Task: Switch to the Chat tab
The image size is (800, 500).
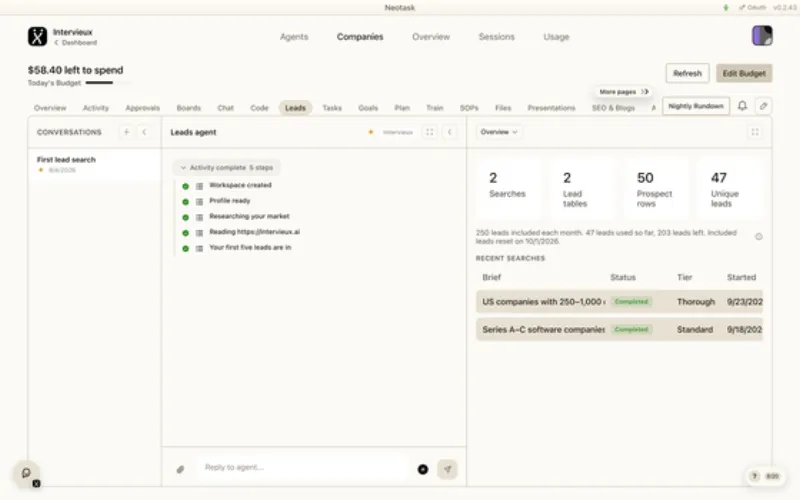Action: [226, 108]
